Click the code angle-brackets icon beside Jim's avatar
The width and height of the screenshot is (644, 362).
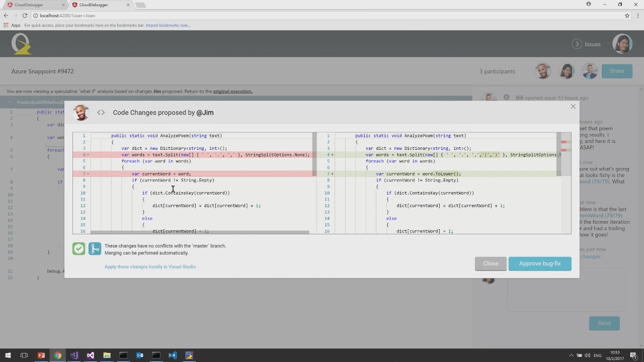101,112
